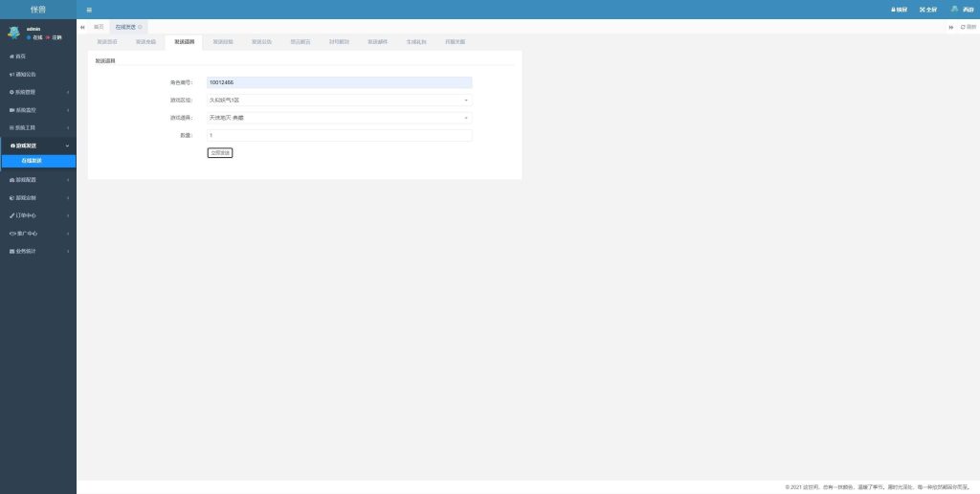Open the 游戏区组 dropdown

pyautogui.click(x=339, y=100)
